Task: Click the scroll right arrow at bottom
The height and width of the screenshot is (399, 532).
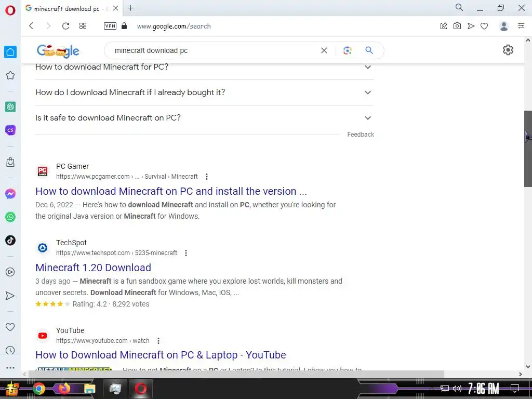Action: pos(520,374)
